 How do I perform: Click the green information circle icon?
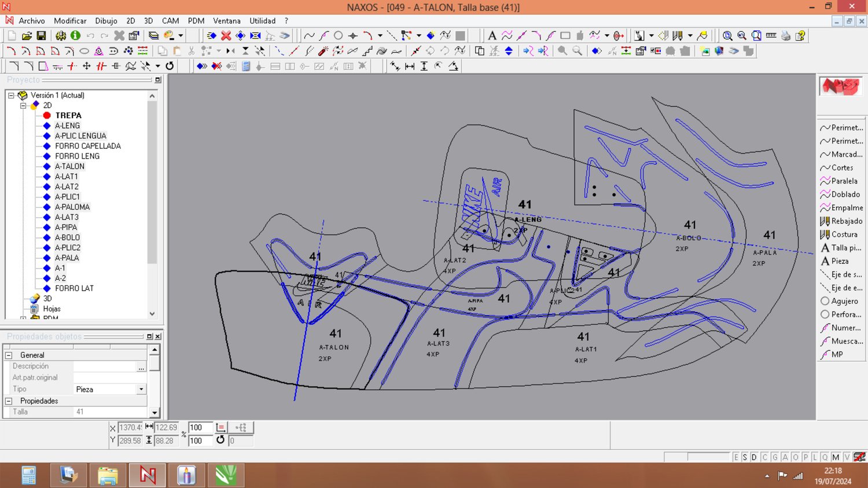(75, 36)
